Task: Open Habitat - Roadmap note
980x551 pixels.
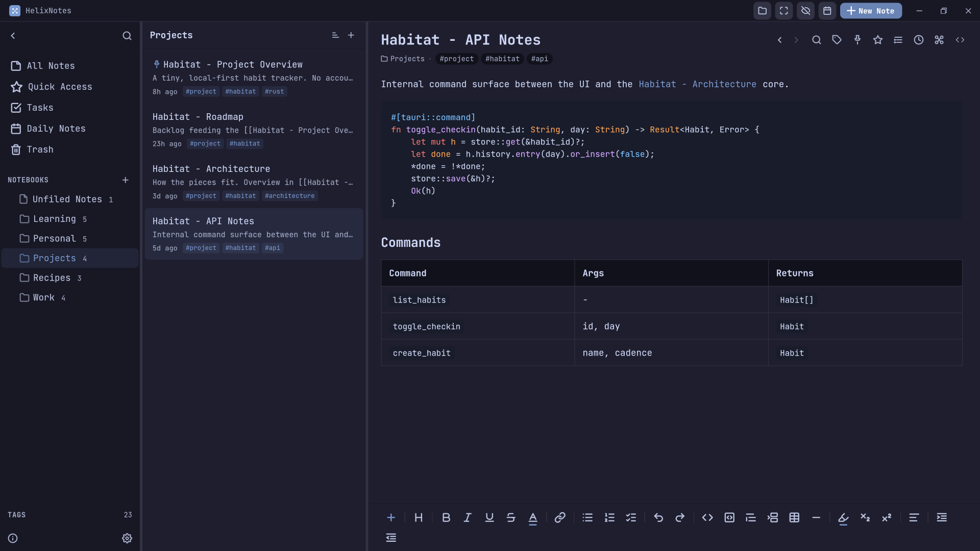Action: [254, 130]
